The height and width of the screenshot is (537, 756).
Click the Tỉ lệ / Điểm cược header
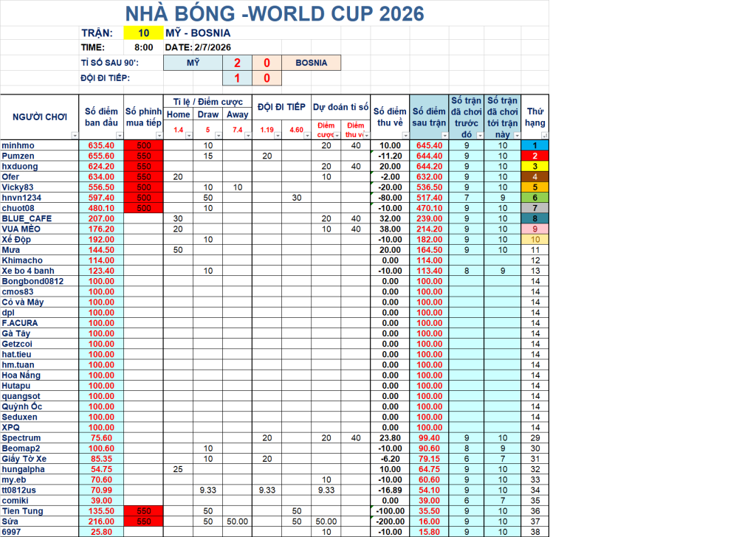click(x=207, y=102)
